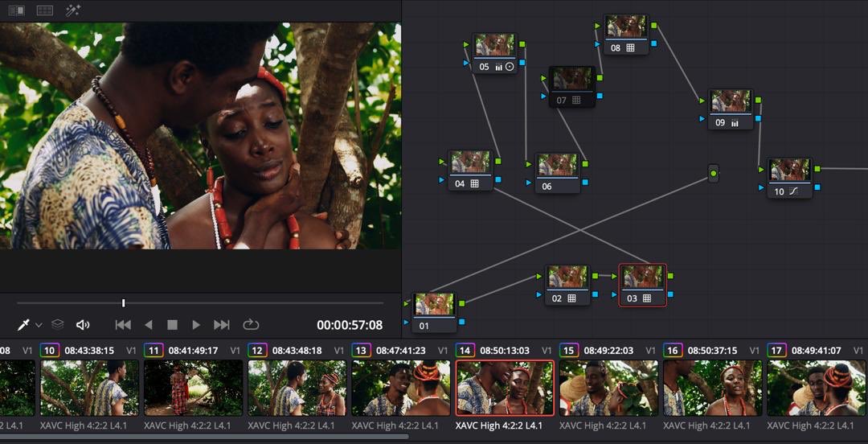Select node 05 in the node graph

[495, 53]
